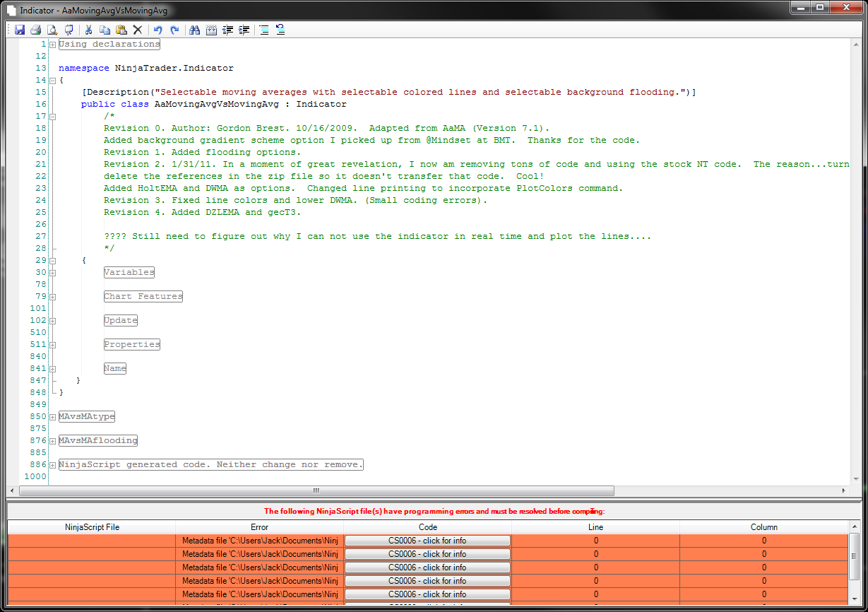
Task: Click the editor's horizontal scrollbar right arrow
Action: pos(844,491)
